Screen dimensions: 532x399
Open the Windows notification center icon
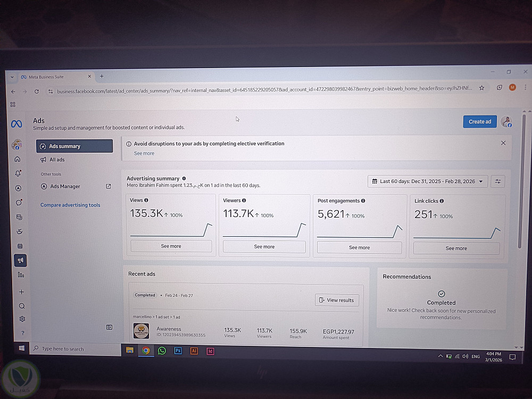tap(512, 357)
